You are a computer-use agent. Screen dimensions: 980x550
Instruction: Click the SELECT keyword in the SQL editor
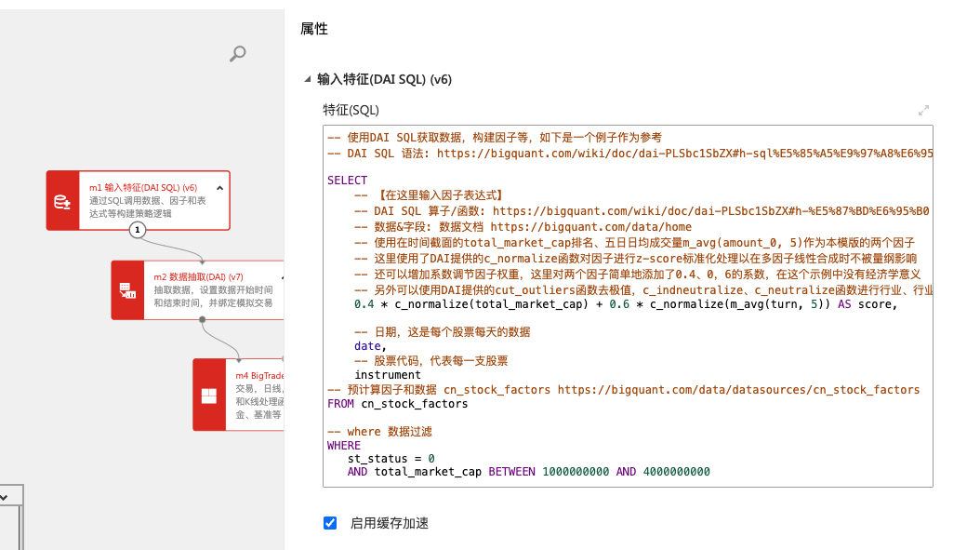click(348, 181)
